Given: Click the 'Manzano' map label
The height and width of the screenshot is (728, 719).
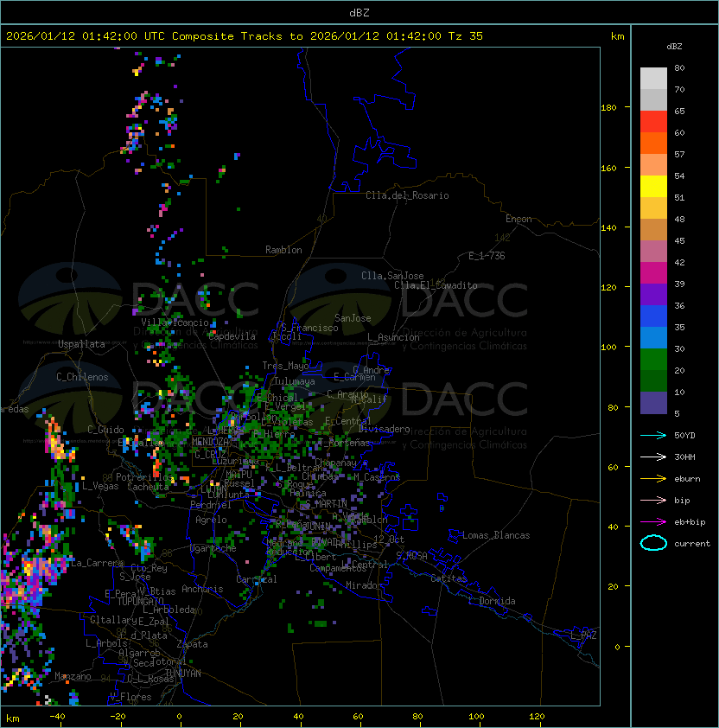Looking at the screenshot, I should point(73,676).
